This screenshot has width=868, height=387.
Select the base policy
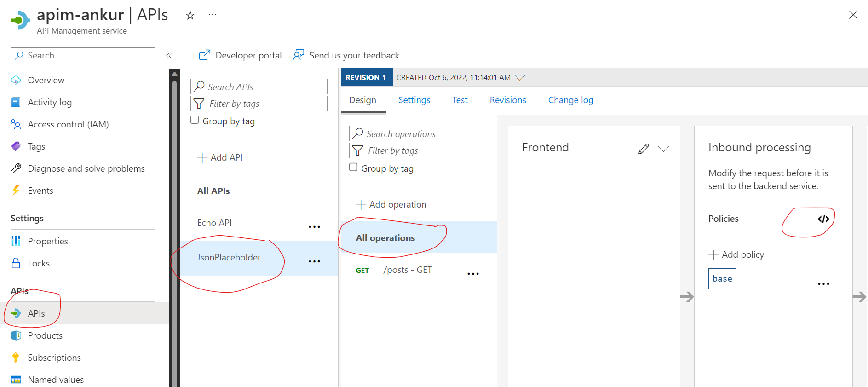(722, 279)
